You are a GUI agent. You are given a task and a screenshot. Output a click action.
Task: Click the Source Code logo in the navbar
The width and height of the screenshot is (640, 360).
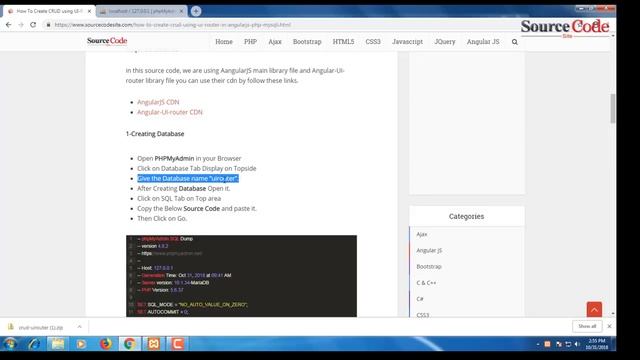point(107,41)
